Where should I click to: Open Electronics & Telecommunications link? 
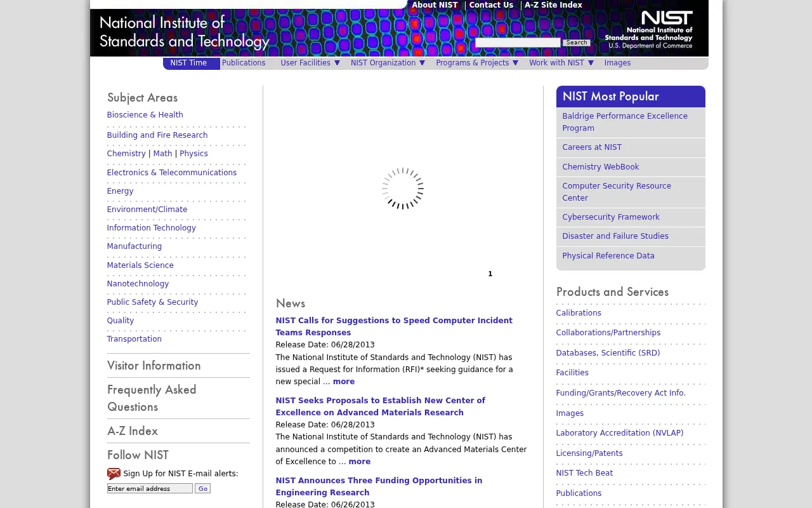pyautogui.click(x=172, y=173)
